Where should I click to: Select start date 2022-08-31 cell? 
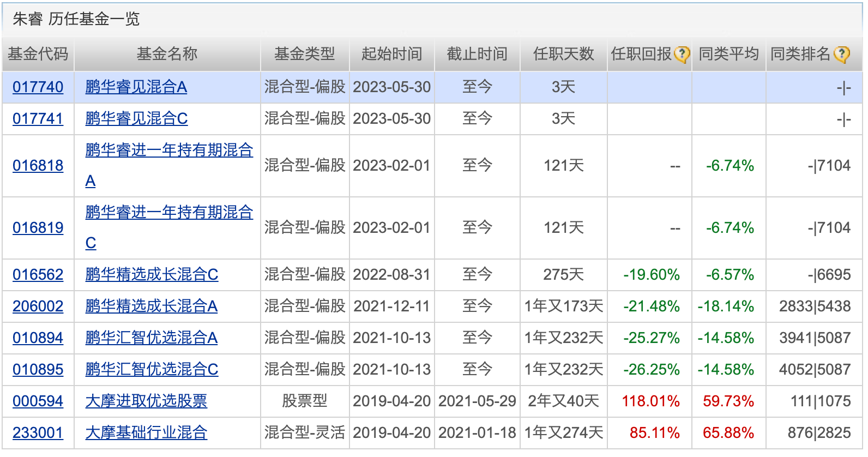(392, 275)
